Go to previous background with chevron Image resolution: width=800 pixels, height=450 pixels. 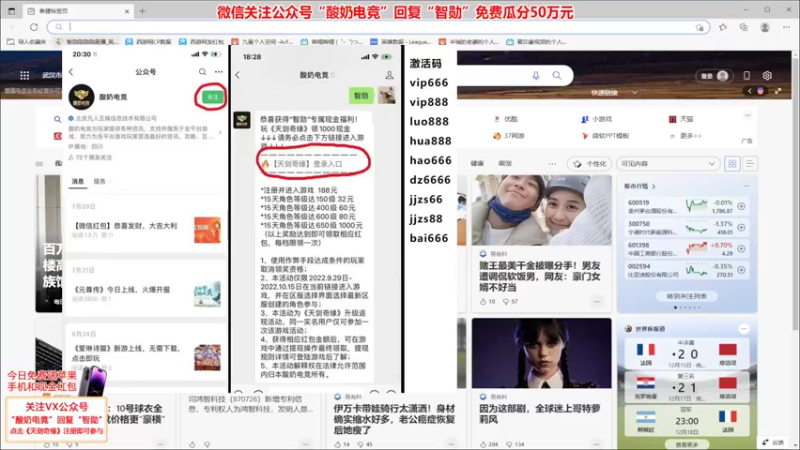click(749, 91)
